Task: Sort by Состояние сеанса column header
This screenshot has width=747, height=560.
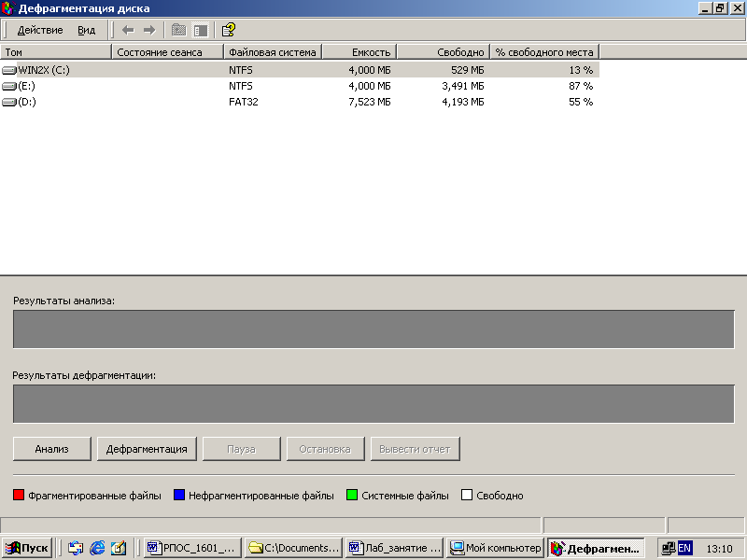Action: click(167, 52)
